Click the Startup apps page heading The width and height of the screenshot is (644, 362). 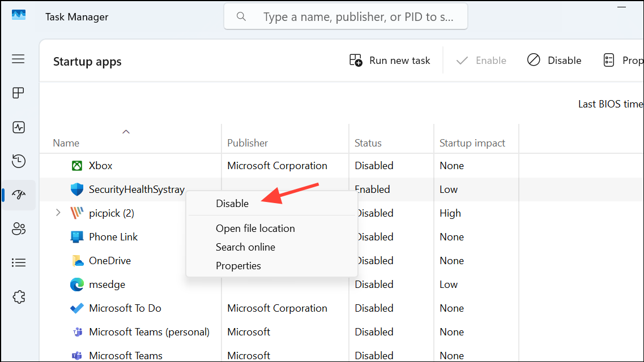(87, 62)
